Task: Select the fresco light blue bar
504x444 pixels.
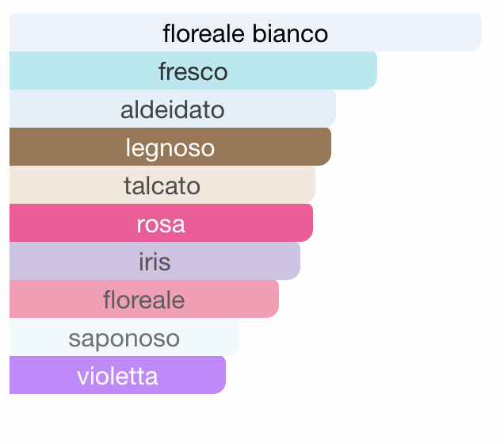Action: pos(193,71)
